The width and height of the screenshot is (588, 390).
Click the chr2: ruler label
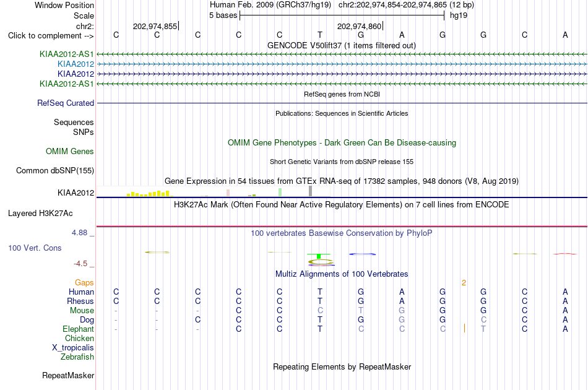tap(85, 26)
